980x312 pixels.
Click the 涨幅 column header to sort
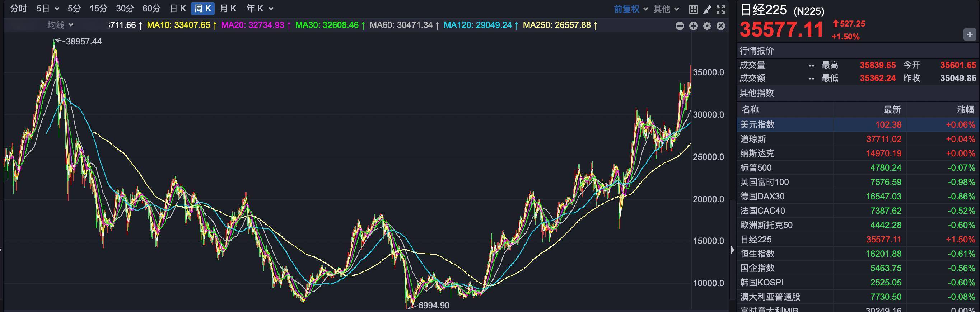pos(965,110)
